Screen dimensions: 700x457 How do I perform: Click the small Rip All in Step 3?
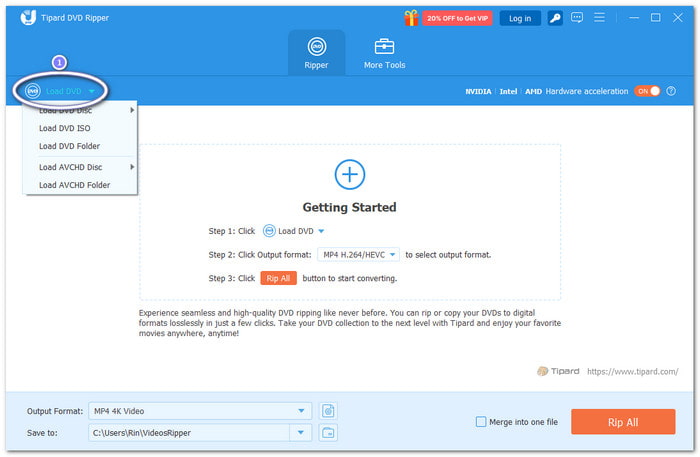coord(279,278)
